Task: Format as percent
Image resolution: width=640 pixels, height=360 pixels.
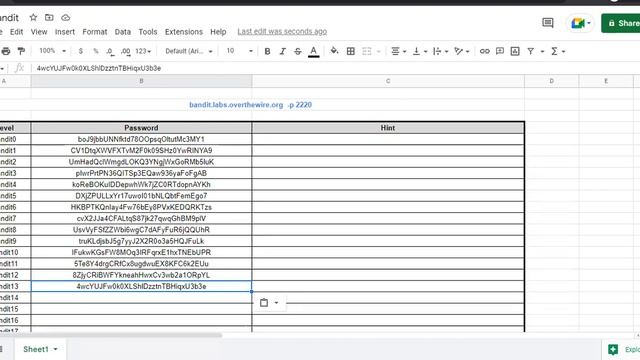Action: 96,51
